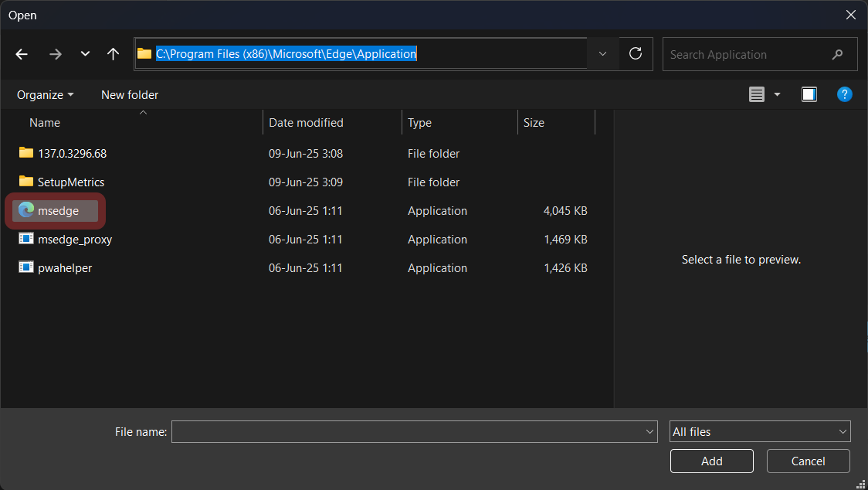Screen dimensions: 868x490
Task: Click the 09-Jun-25 3:08 date cell
Action: (306, 154)
